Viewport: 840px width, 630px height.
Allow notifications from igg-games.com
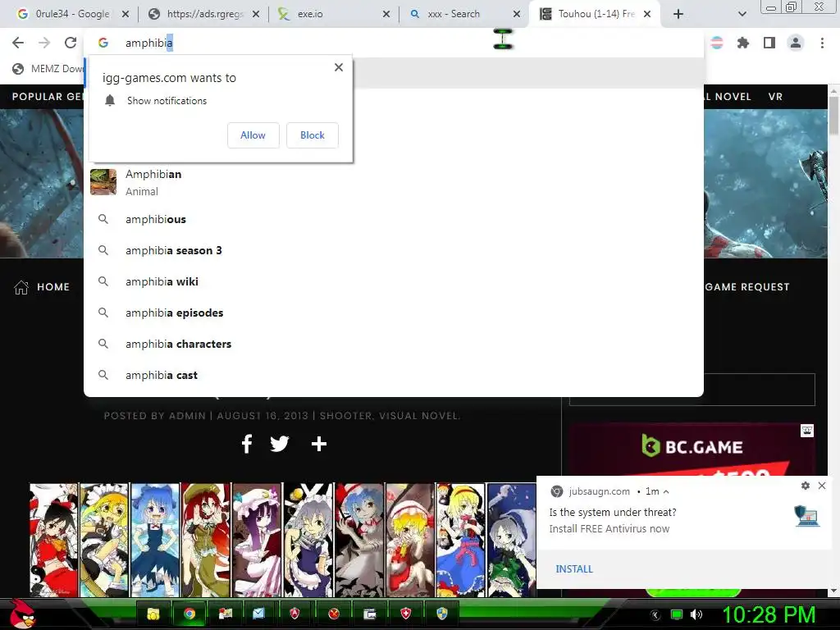(x=253, y=135)
